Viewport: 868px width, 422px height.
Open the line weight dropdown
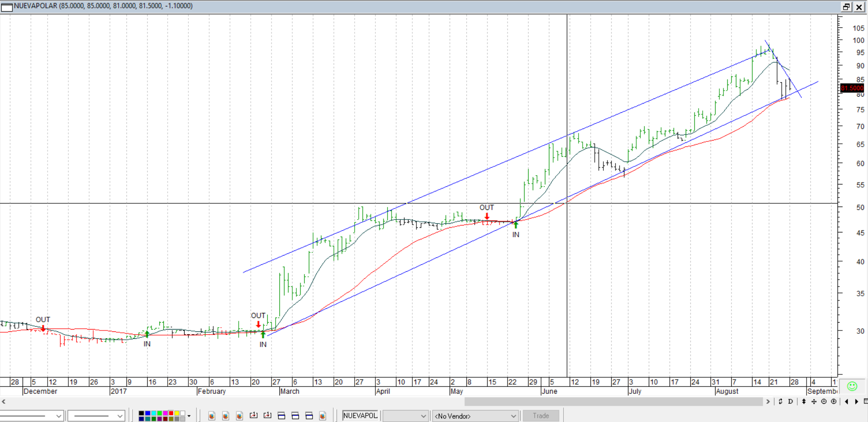point(96,416)
